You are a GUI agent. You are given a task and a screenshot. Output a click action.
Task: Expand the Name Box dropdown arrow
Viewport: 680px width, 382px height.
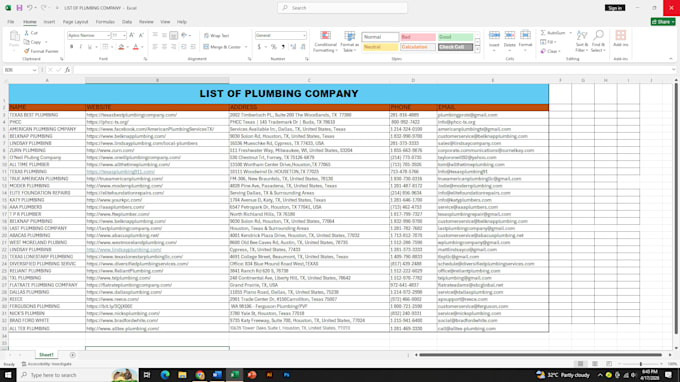[34, 70]
